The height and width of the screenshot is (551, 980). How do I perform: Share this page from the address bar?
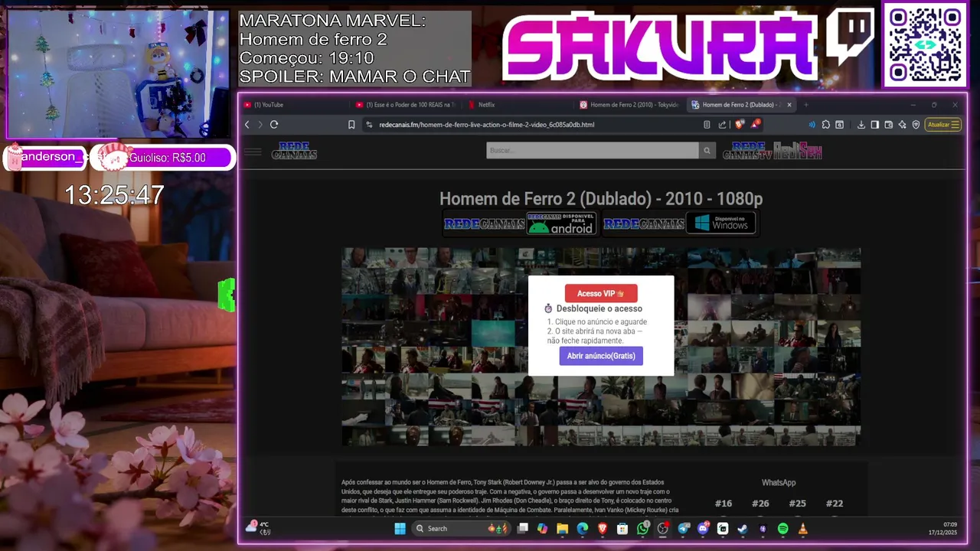coord(722,125)
